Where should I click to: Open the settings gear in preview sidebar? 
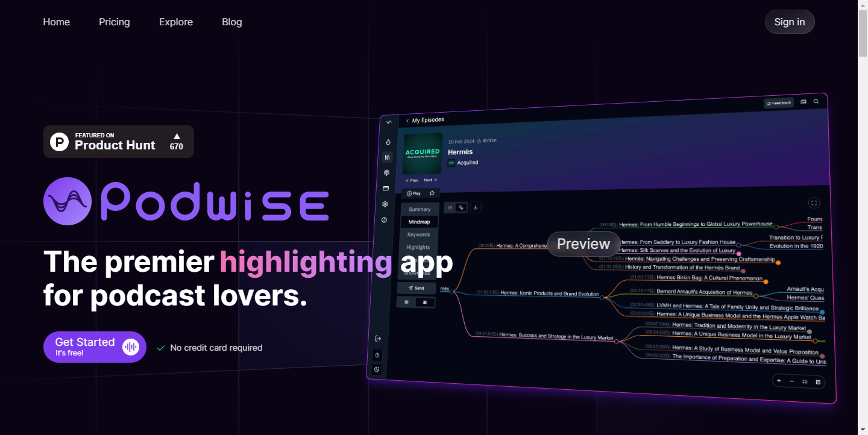[385, 204]
